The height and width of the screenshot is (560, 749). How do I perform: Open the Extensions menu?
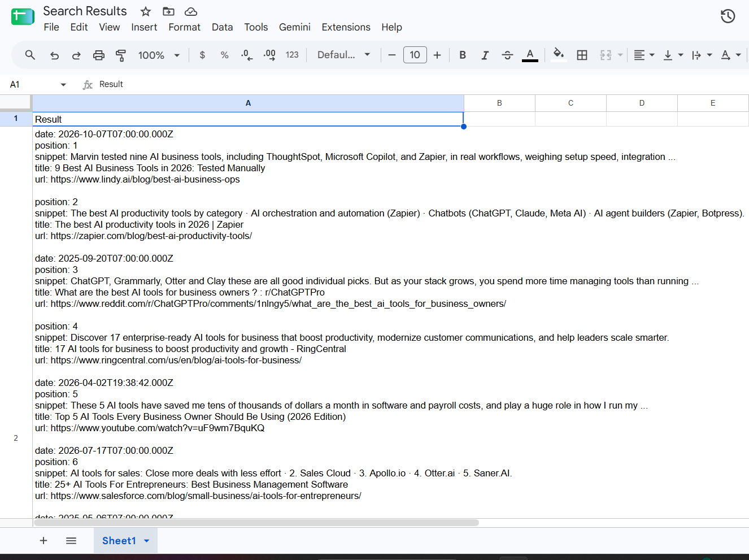click(x=346, y=27)
